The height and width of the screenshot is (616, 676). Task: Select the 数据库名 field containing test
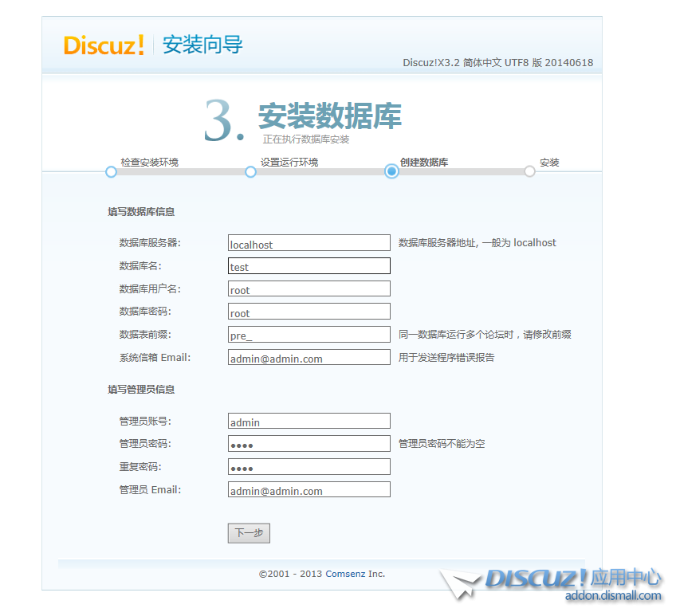(x=309, y=266)
